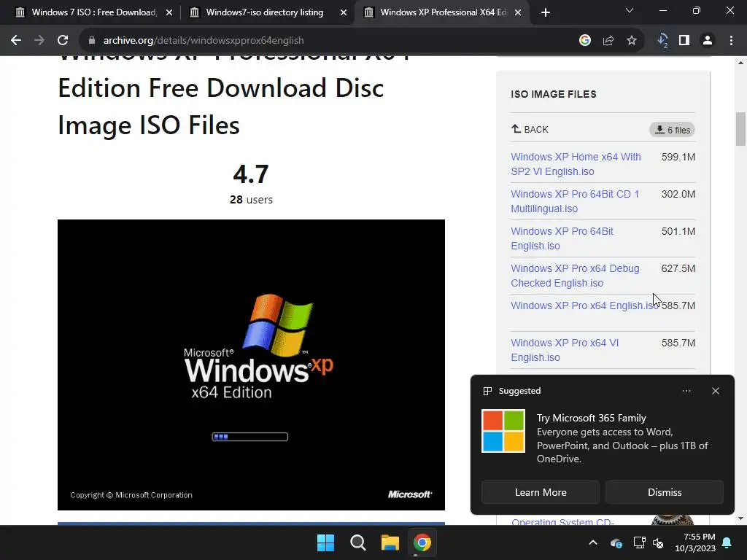
Task: Download Windows XP Pro 64Bit English.iso
Action: (562, 238)
